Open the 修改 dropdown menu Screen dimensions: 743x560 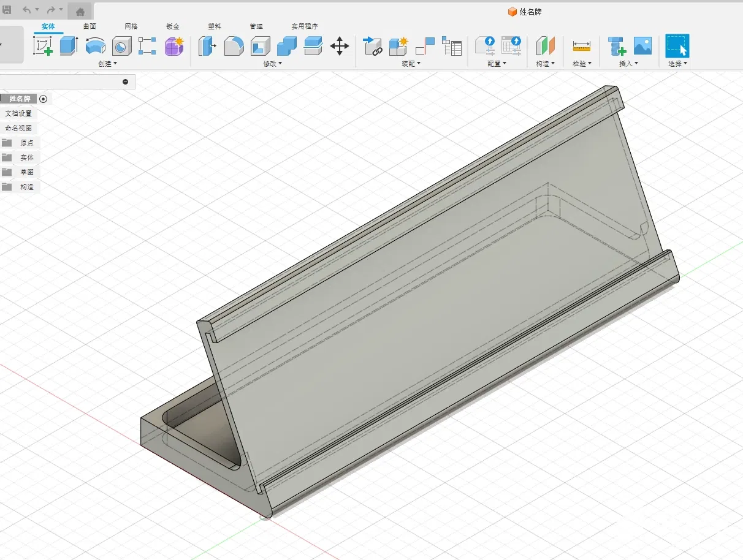coord(273,64)
